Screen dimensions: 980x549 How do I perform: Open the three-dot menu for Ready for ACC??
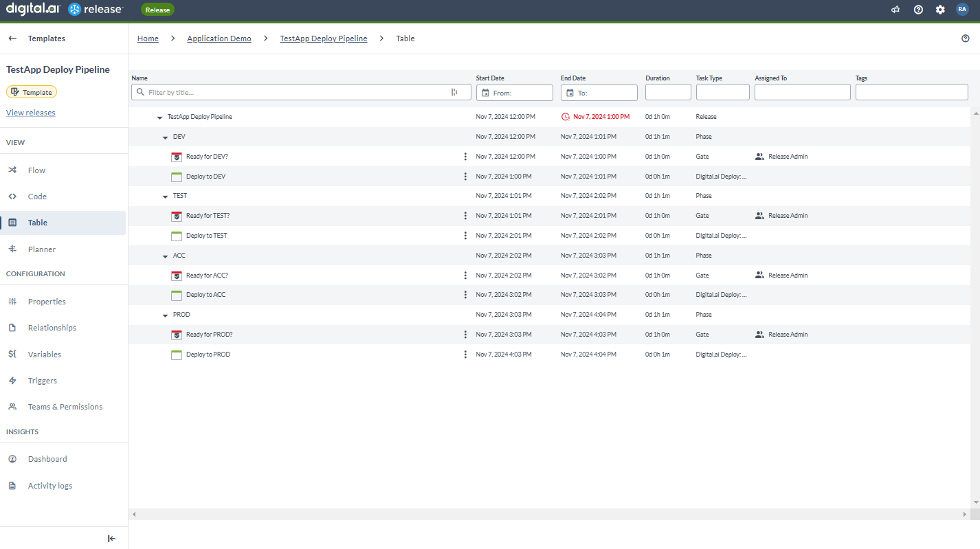click(x=465, y=276)
